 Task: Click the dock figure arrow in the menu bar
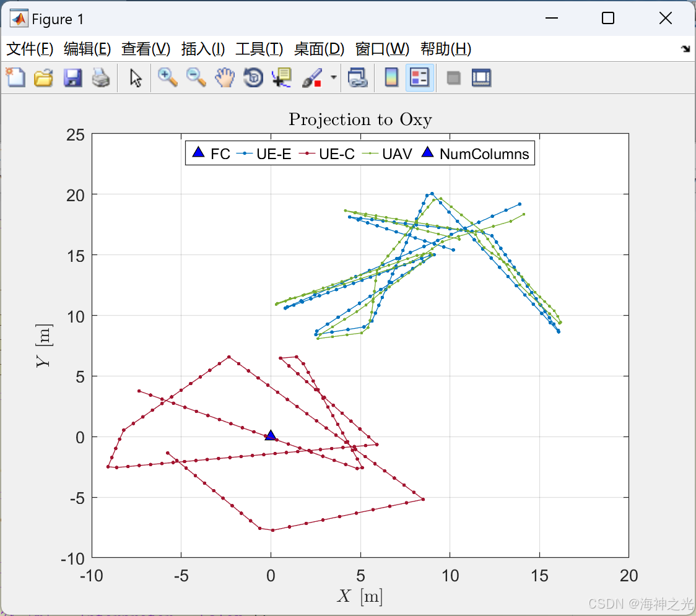[x=685, y=48]
